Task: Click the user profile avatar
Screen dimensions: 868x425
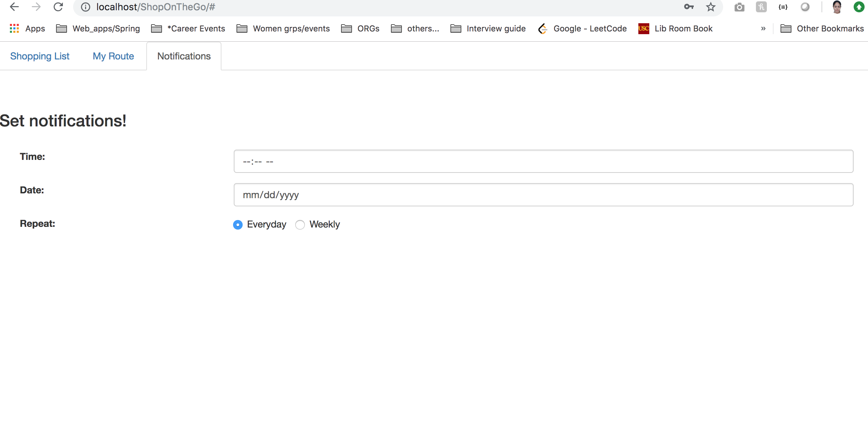Action: click(x=837, y=7)
